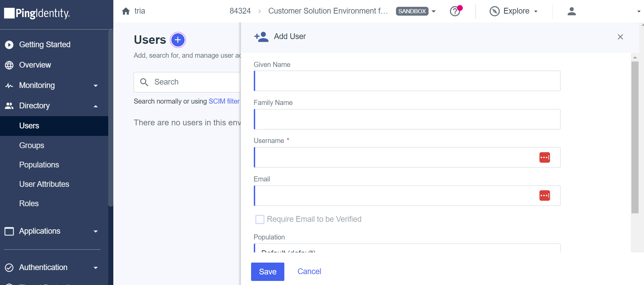The height and width of the screenshot is (285, 644).
Task: Click the Explore compass icon
Action: pyautogui.click(x=494, y=11)
